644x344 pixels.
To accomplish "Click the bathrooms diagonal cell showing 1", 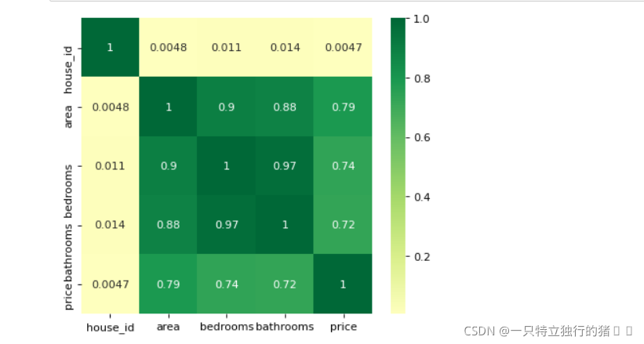I will 285,225.
